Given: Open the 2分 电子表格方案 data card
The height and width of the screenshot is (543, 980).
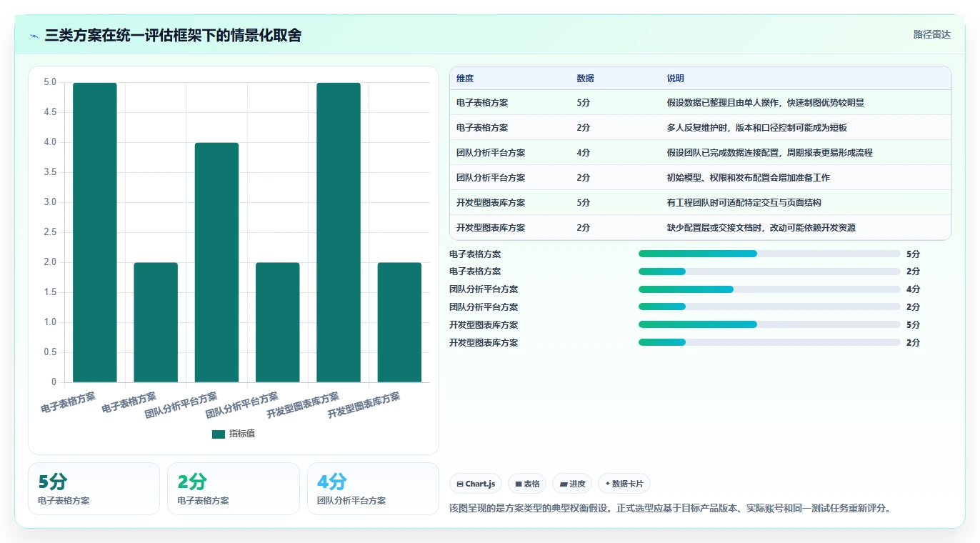Looking at the screenshot, I should point(233,489).
